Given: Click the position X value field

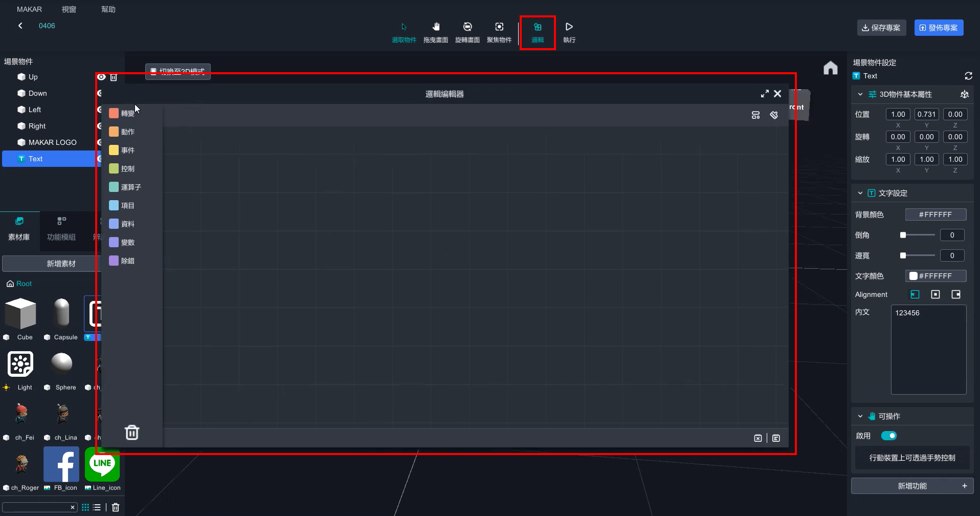Looking at the screenshot, I should (898, 114).
